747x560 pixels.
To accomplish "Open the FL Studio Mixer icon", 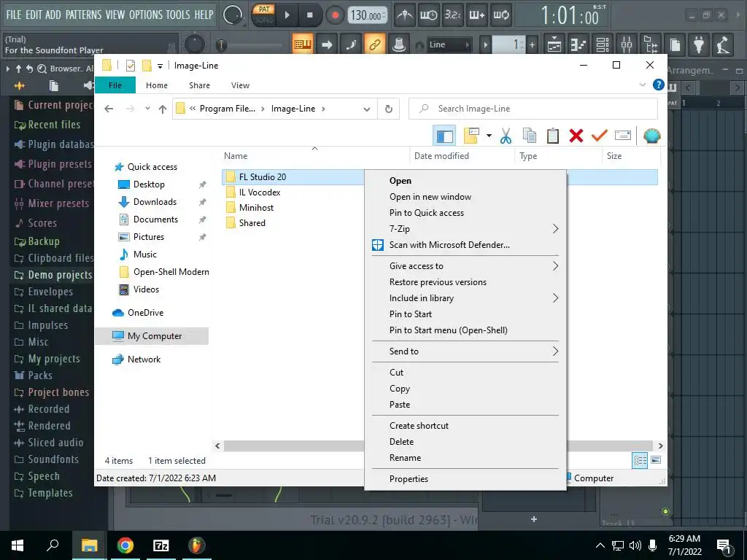I will coord(627,44).
